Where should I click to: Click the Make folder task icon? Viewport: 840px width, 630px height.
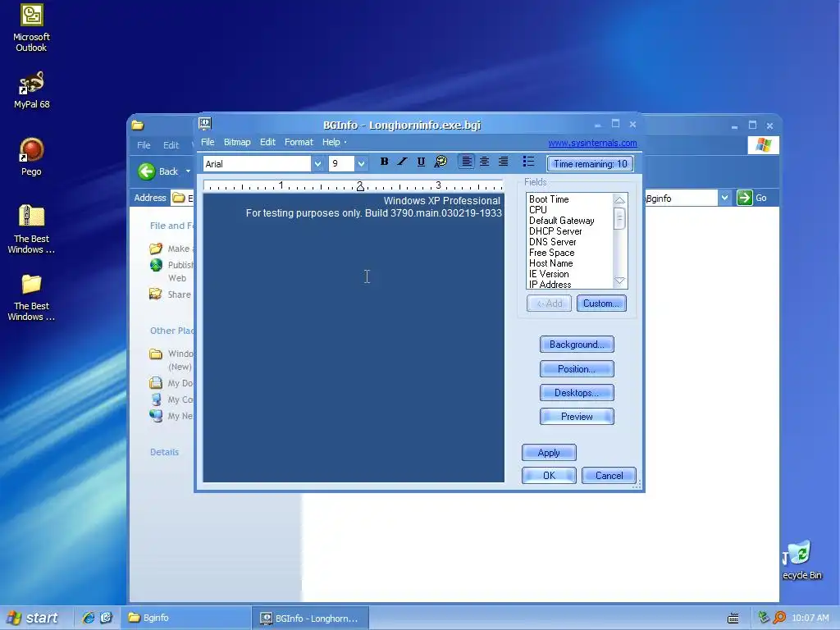coord(156,249)
